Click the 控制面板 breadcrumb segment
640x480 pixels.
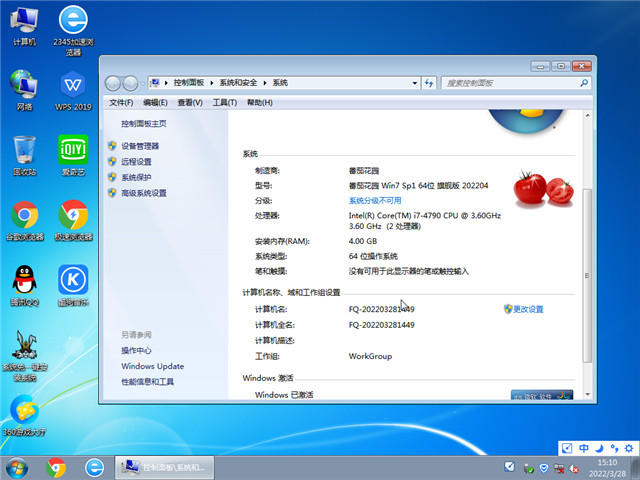click(189, 83)
